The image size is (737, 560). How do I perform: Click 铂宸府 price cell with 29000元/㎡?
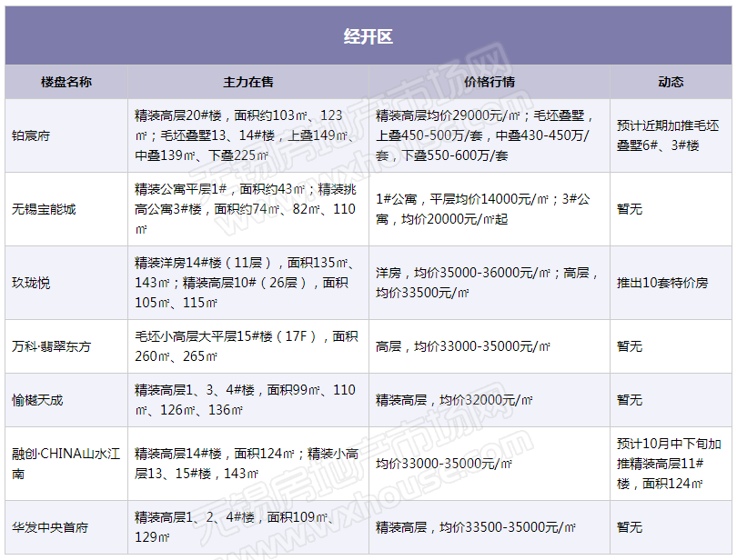(x=486, y=135)
